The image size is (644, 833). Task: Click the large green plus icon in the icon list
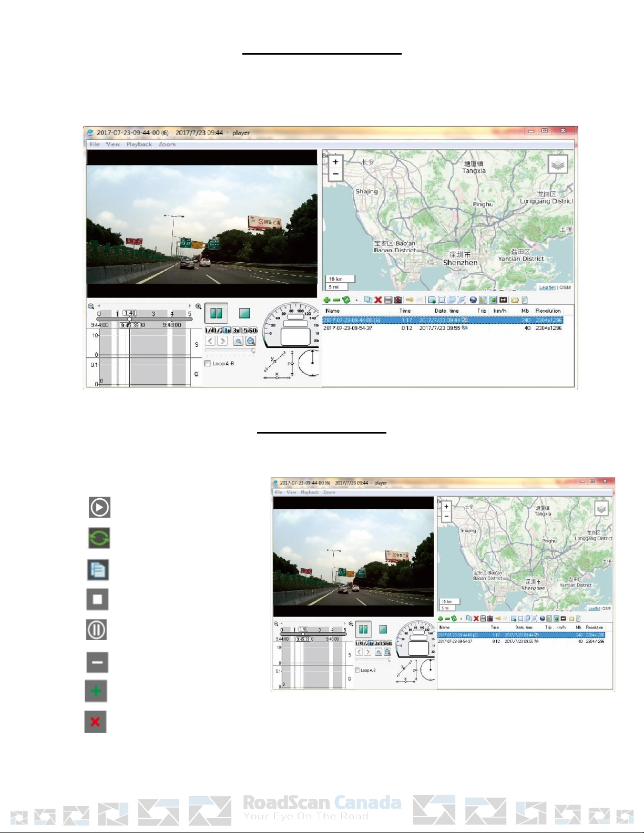(96, 691)
